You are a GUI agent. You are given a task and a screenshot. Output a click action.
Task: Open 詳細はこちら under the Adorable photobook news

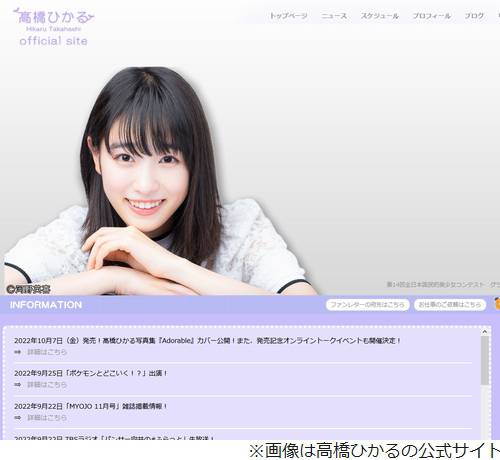point(47,352)
